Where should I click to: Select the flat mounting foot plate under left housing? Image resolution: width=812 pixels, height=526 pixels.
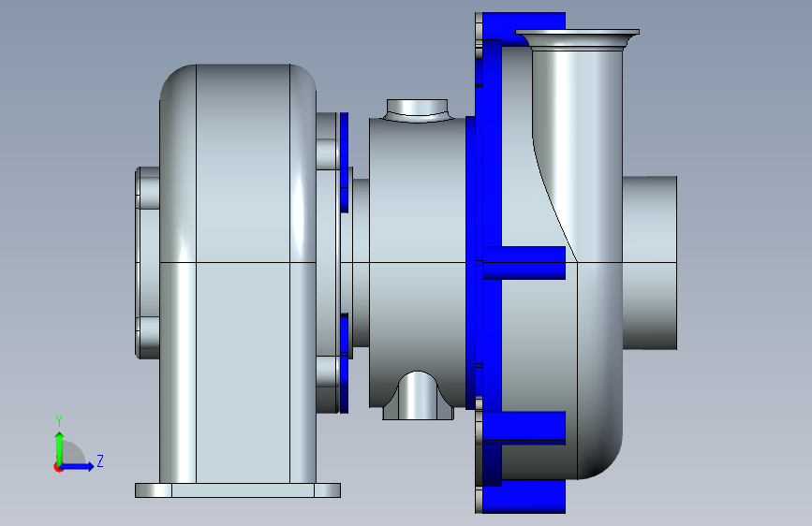coord(238,490)
